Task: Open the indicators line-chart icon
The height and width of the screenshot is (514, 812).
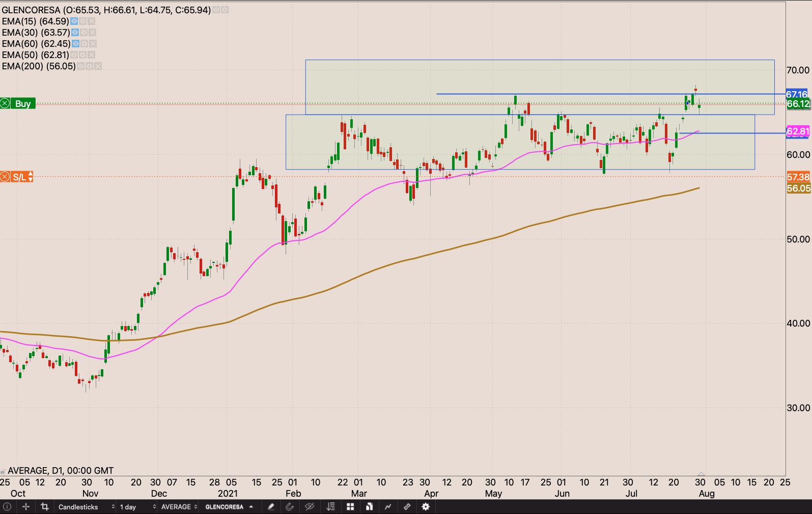Action: [x=388, y=507]
